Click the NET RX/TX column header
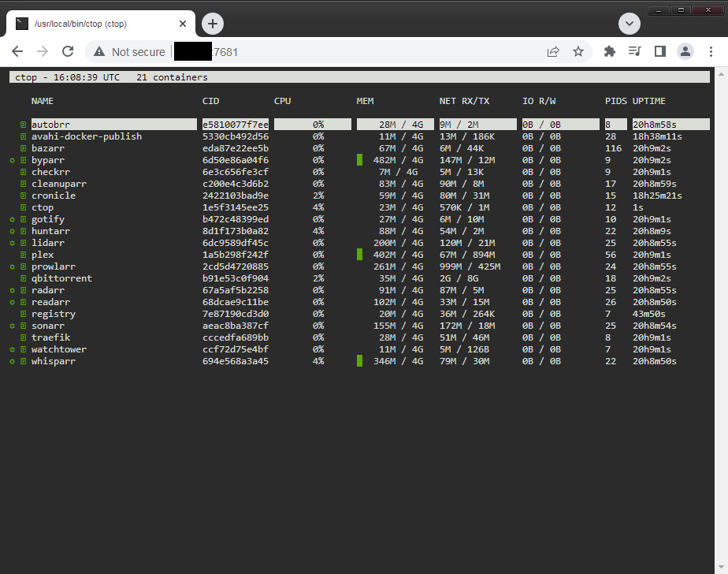 [x=464, y=101]
